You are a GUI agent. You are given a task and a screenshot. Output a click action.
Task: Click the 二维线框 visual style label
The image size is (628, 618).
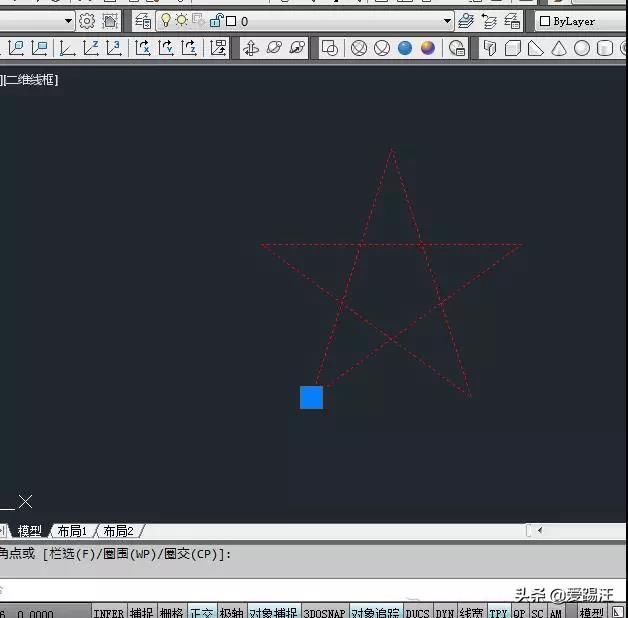click(30, 80)
